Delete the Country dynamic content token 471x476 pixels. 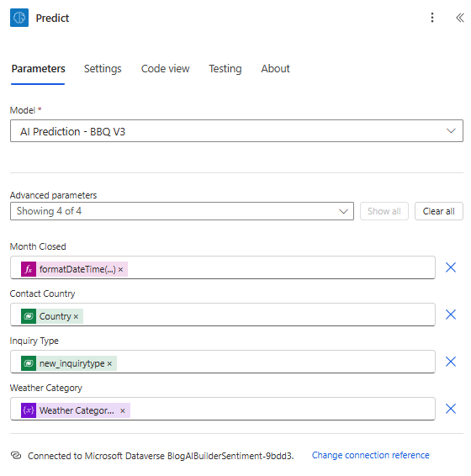76,316
